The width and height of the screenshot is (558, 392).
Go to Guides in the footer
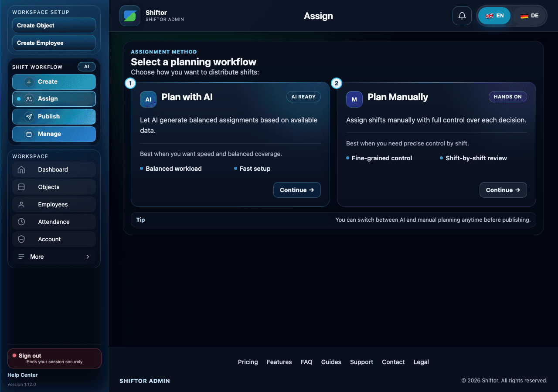pos(331,362)
